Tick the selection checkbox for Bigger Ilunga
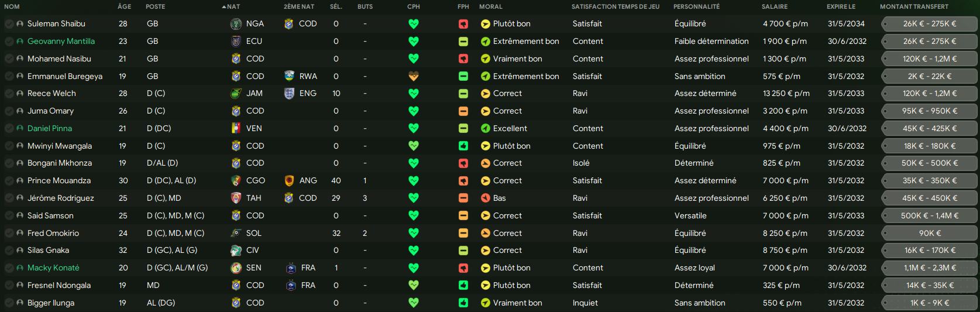This screenshot has width=980, height=312. pyautogui.click(x=9, y=303)
